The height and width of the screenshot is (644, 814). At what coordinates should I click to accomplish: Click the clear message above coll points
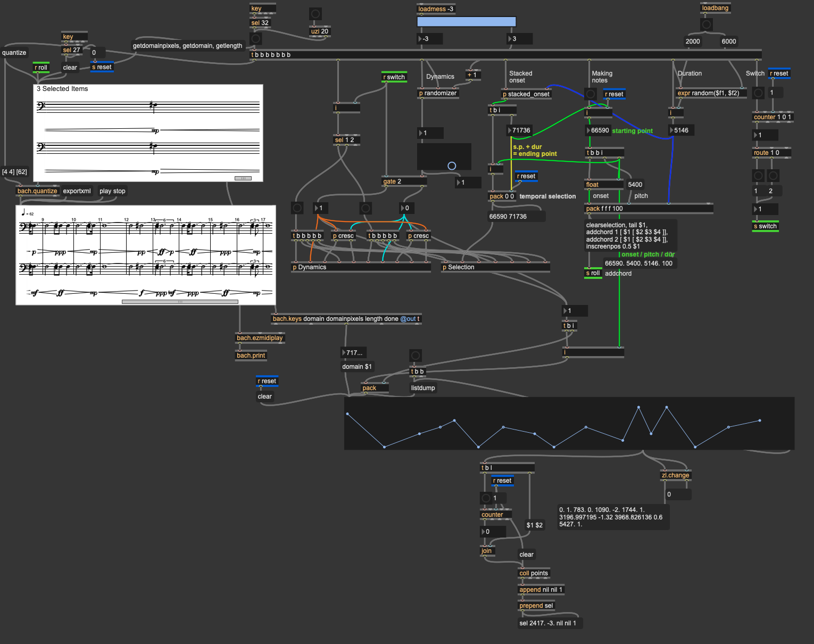pos(527,555)
